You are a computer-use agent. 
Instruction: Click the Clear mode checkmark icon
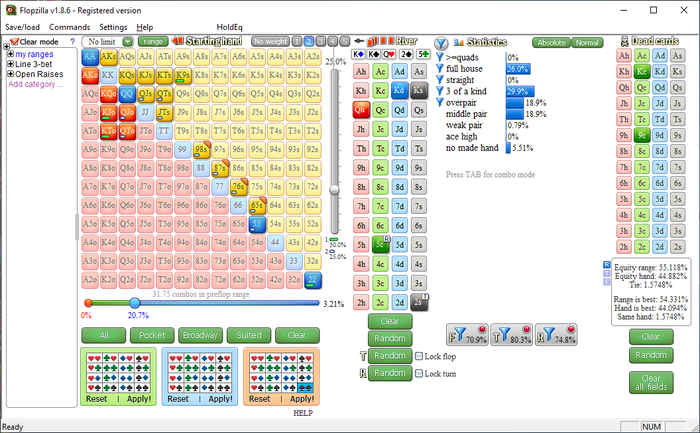coord(14,42)
